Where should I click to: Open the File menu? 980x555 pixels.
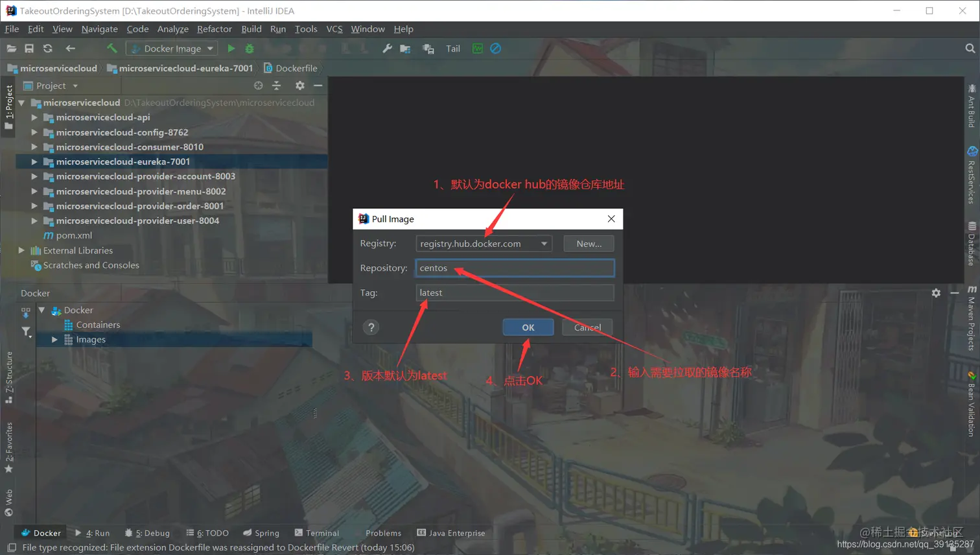coord(12,29)
